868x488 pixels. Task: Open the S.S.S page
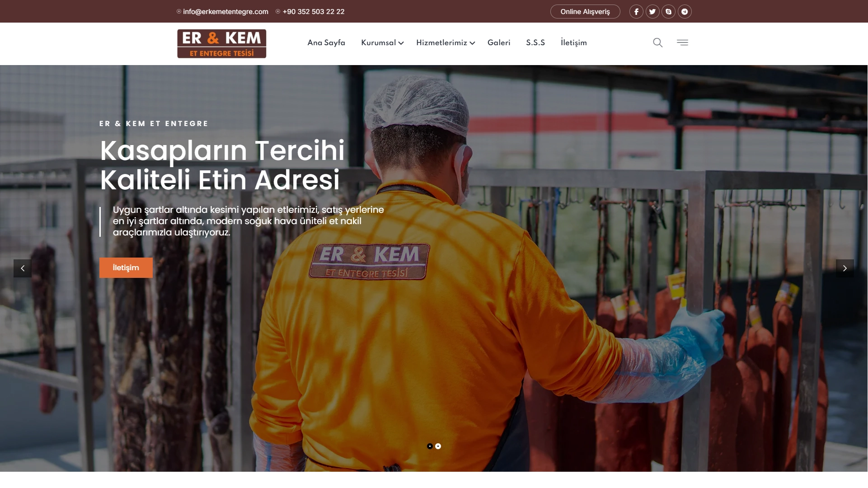click(535, 43)
